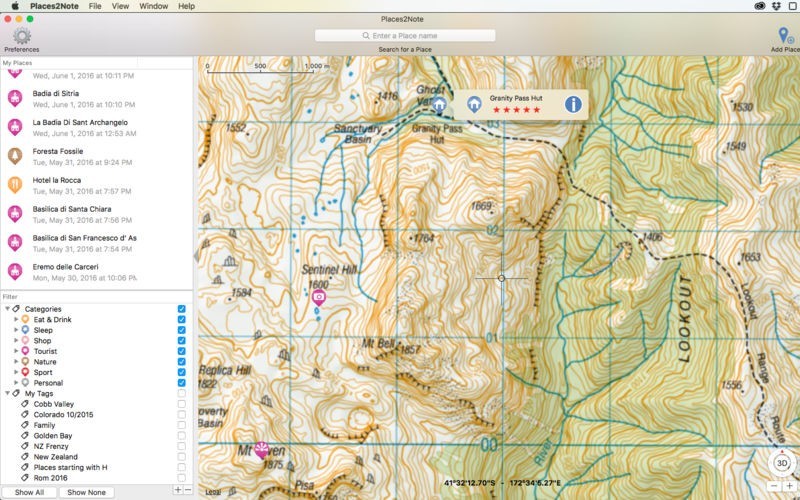Expand Sport category
The height and width of the screenshot is (500, 800).
[16, 372]
